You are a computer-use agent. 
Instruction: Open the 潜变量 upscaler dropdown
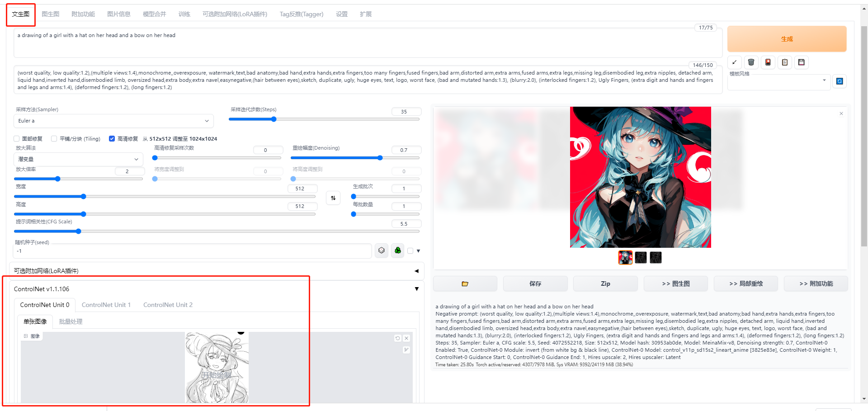[78, 159]
